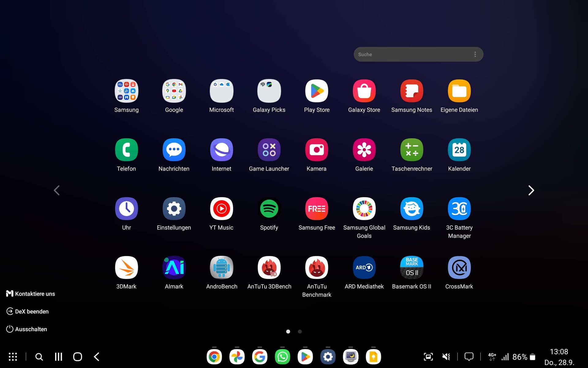
Task: Launch Game Launcher app
Action: tap(269, 150)
